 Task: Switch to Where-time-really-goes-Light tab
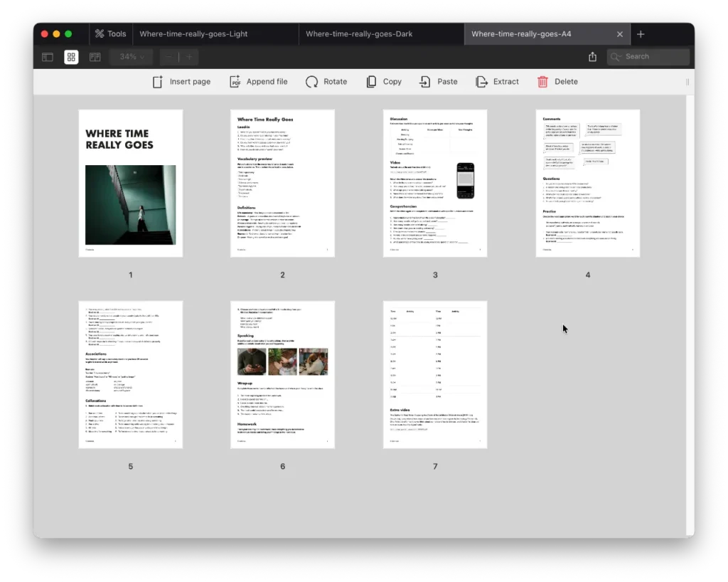coord(193,34)
